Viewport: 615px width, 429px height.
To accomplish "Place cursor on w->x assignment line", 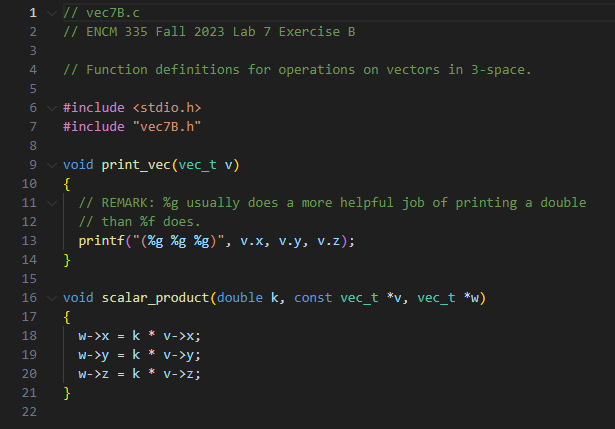I will click(140, 336).
